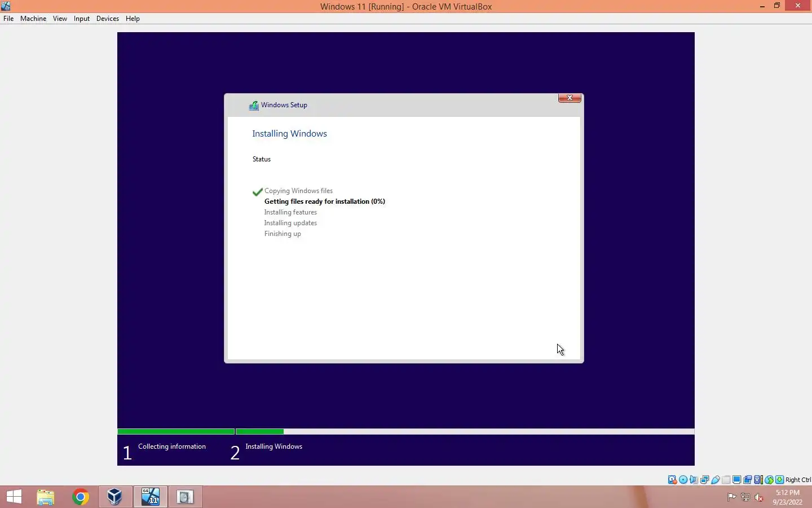Image resolution: width=812 pixels, height=508 pixels.
Task: Click the muted volume tray icon
Action: [x=759, y=497]
